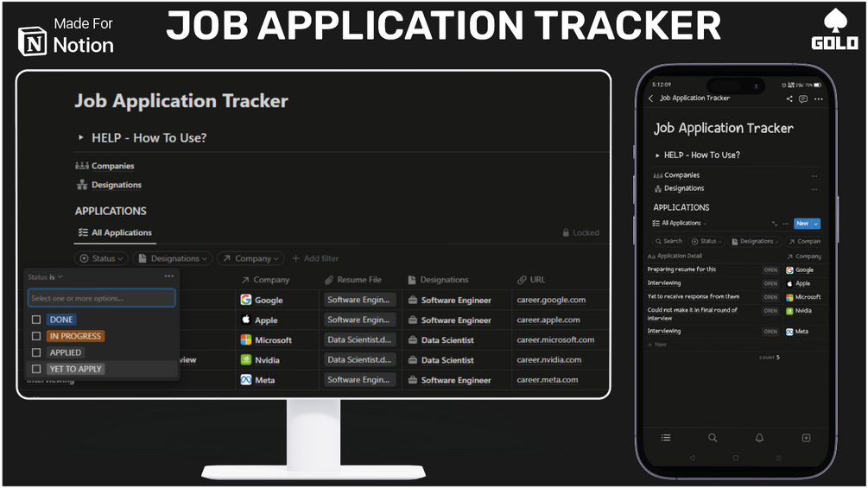Check the YET TO APPLY status checkbox

coord(36,369)
